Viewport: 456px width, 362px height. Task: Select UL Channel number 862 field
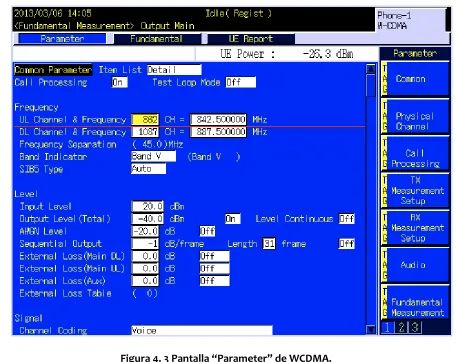(145, 119)
